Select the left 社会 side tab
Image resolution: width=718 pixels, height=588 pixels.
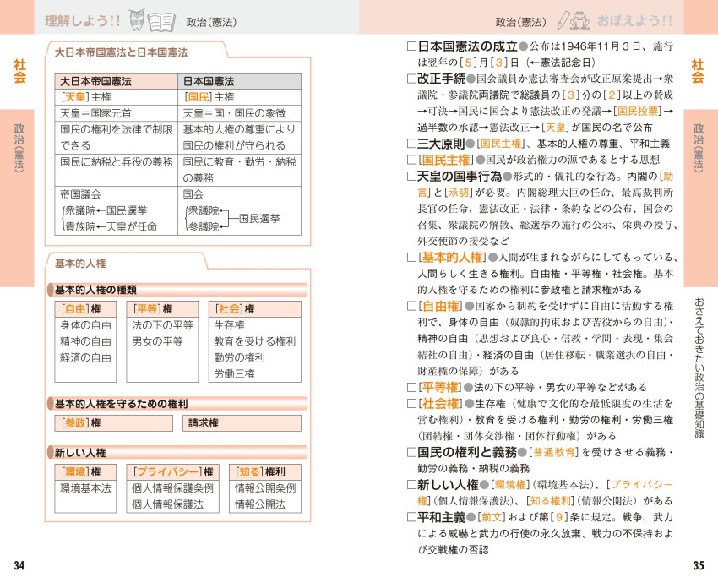coord(19,71)
